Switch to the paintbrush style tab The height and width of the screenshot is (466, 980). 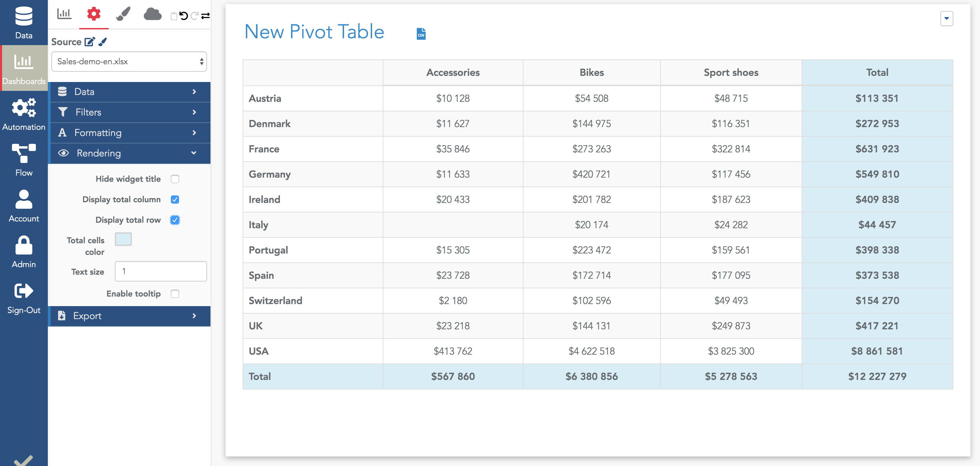pyautogui.click(x=123, y=14)
